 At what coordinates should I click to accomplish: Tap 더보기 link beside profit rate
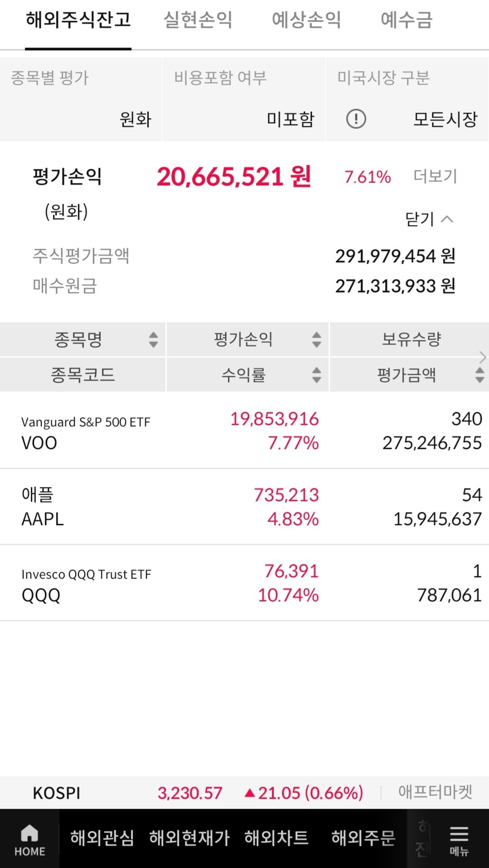pyautogui.click(x=435, y=176)
